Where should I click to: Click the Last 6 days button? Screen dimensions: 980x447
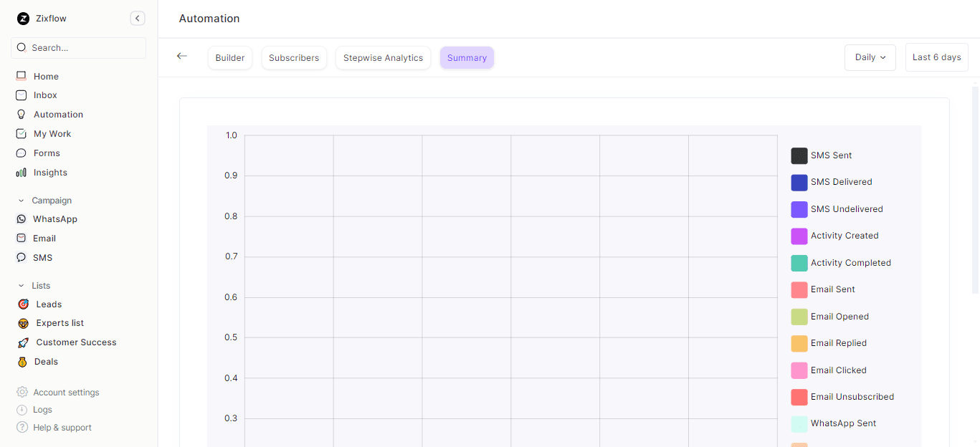click(x=936, y=57)
